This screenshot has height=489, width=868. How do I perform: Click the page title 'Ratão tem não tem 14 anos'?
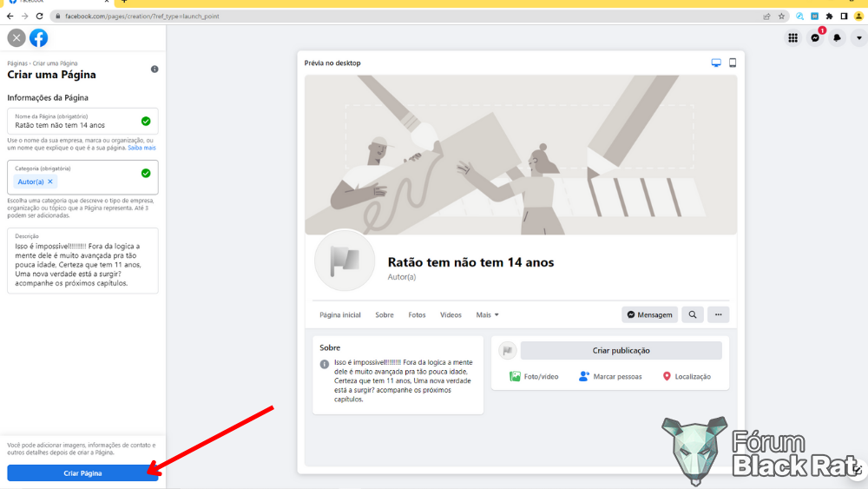[x=470, y=262]
